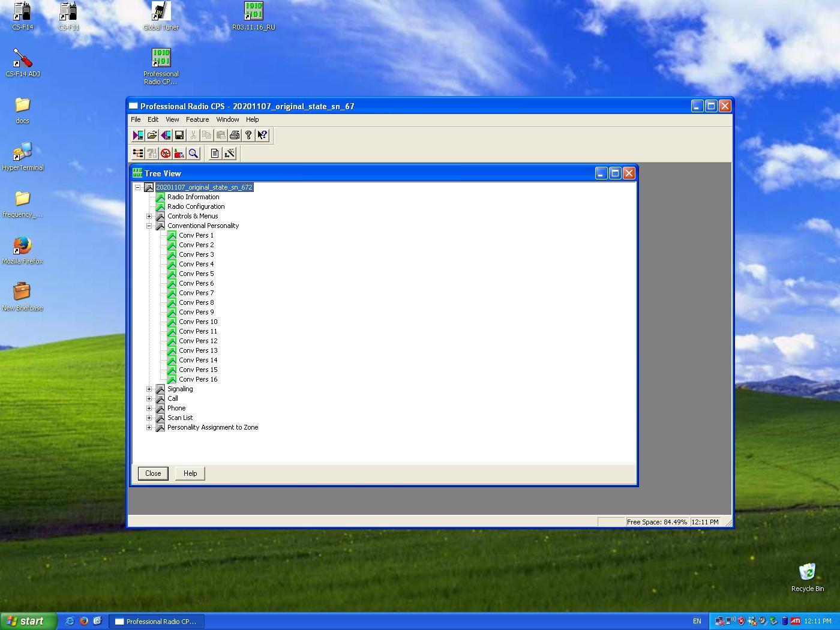The width and height of the screenshot is (840, 630).
Task: Expand the Scan List node
Action: 149,418
